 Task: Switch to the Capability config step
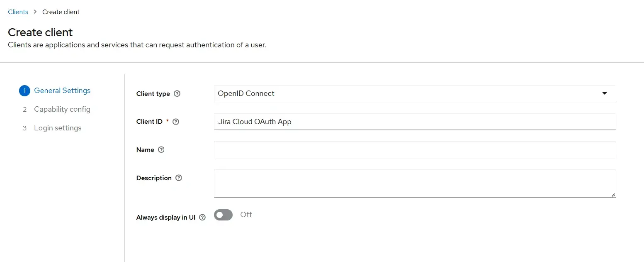coord(62,109)
